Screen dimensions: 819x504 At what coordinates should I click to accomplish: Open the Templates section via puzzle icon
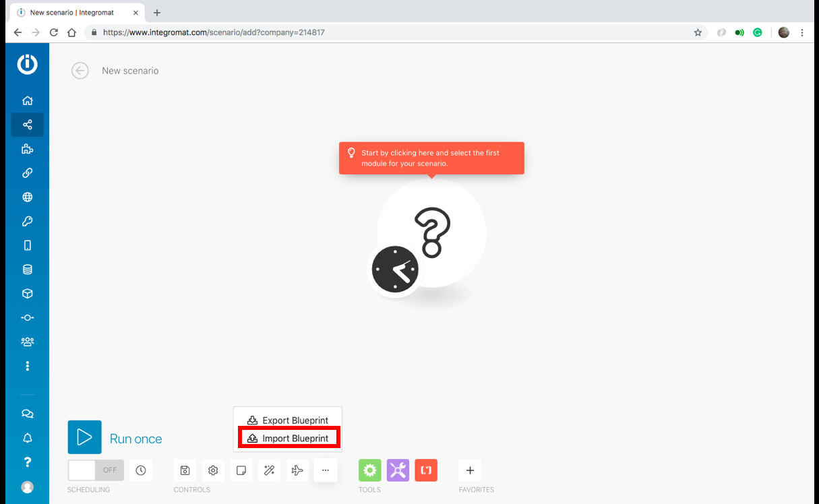click(27, 149)
